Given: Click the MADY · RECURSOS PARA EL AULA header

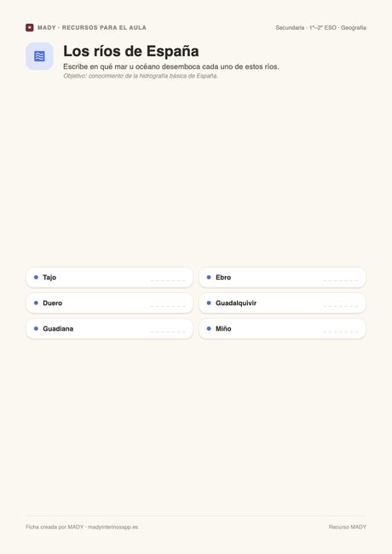Looking at the screenshot, I should 92,27.
